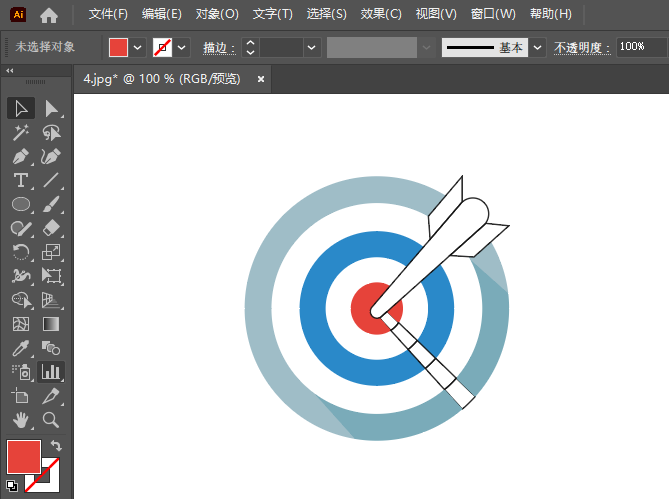
Task: Activate the Hand tool
Action: [20, 420]
